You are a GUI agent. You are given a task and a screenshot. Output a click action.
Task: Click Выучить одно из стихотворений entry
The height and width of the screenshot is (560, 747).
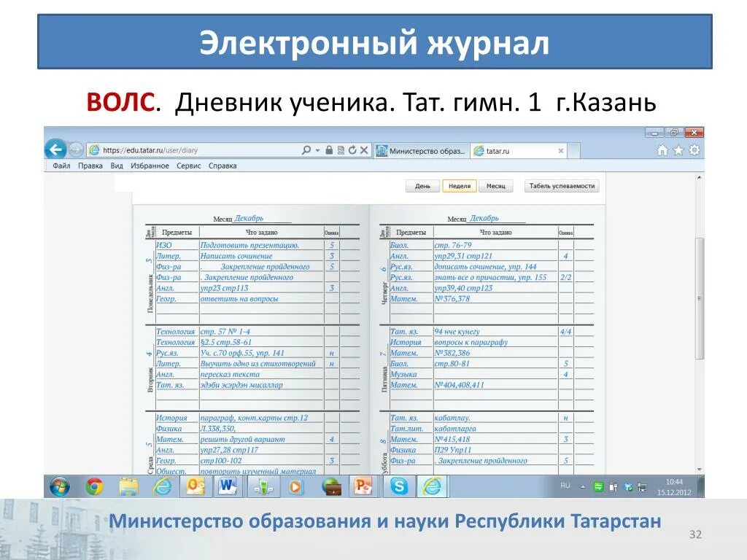[x=258, y=364]
